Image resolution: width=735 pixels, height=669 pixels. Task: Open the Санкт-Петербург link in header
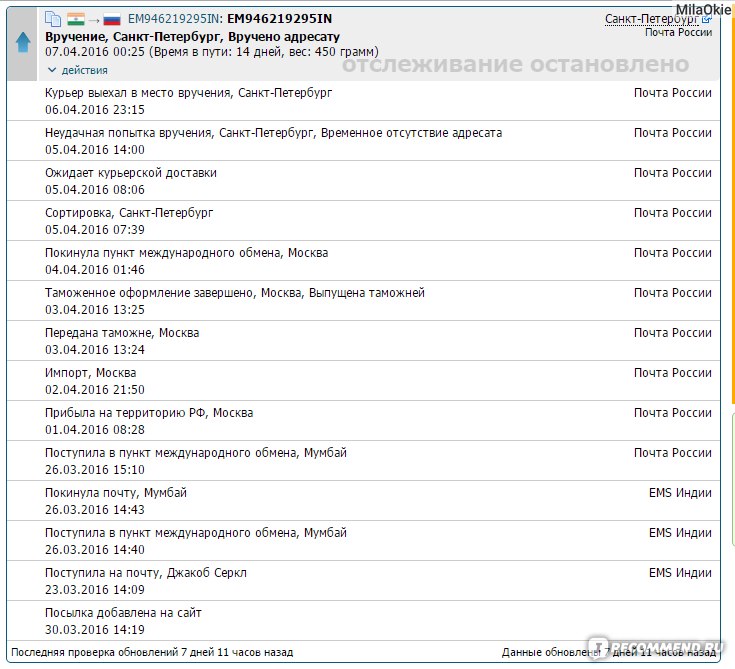point(652,19)
